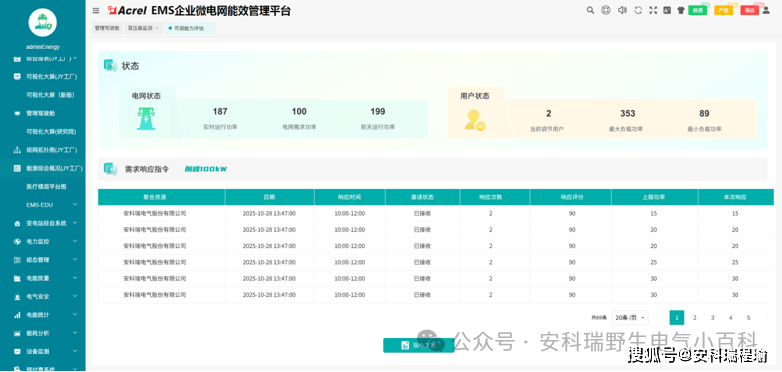
Task: Click the 本次响应 column header
Action: [x=736, y=197]
